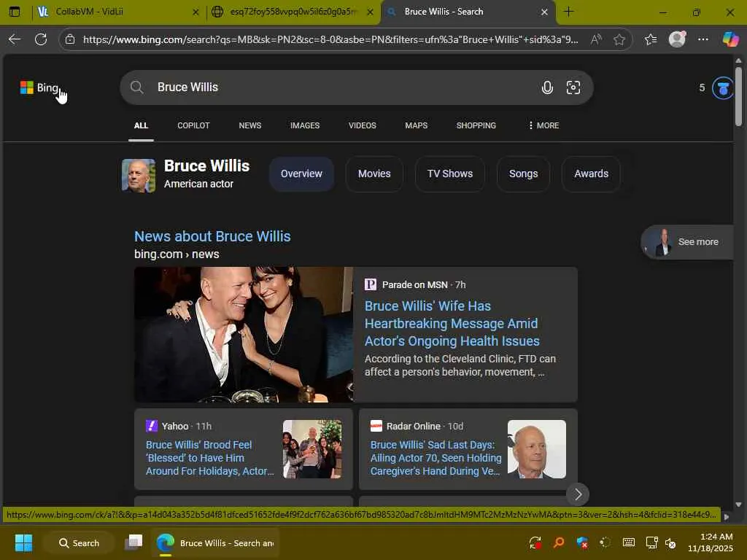
Task: Click Edge icon on the taskbar
Action: [166, 542]
